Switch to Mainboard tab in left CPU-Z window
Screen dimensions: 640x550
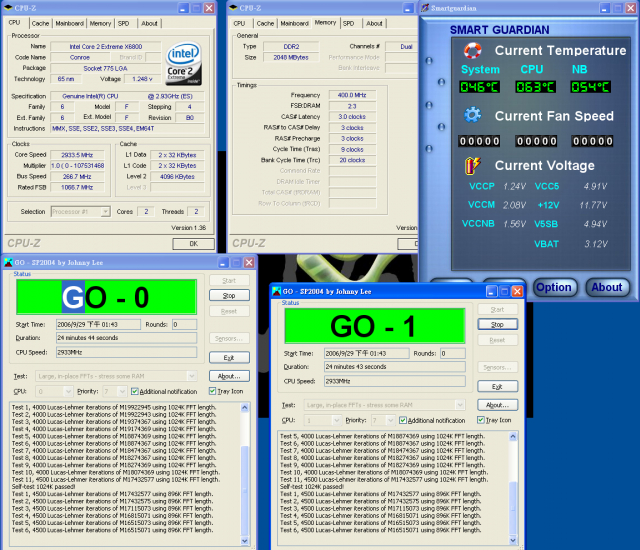pos(70,24)
